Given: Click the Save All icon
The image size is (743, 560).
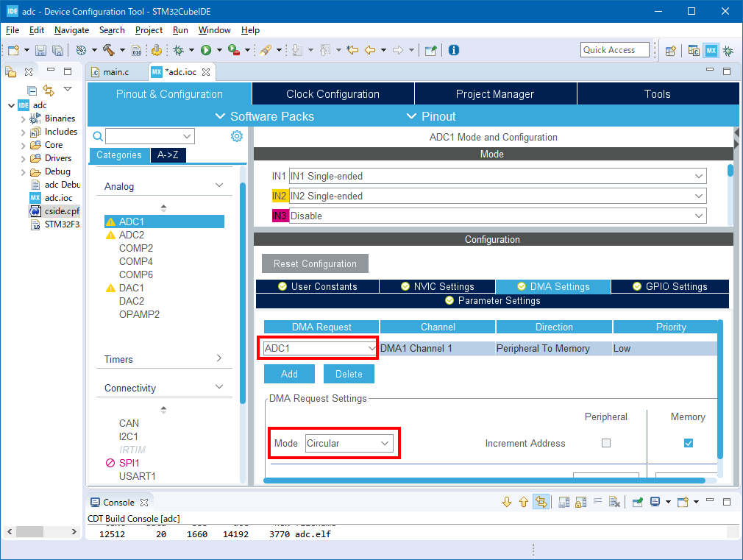Looking at the screenshot, I should [57, 50].
